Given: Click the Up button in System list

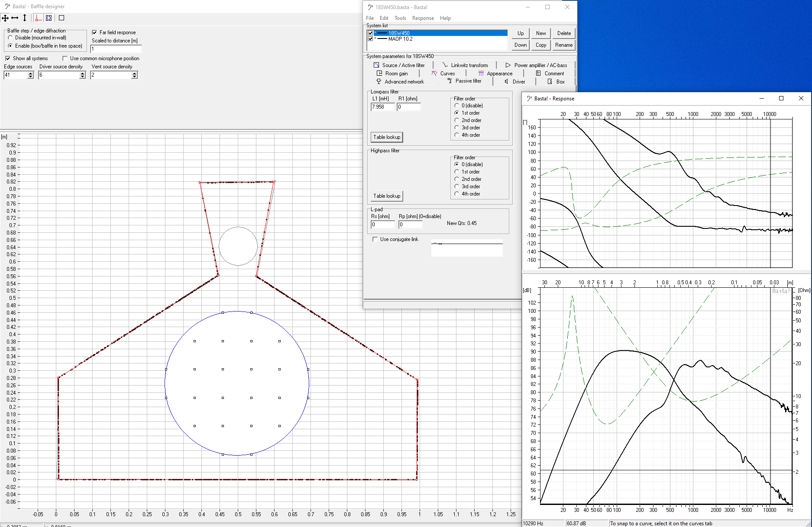Looking at the screenshot, I should [x=521, y=33].
